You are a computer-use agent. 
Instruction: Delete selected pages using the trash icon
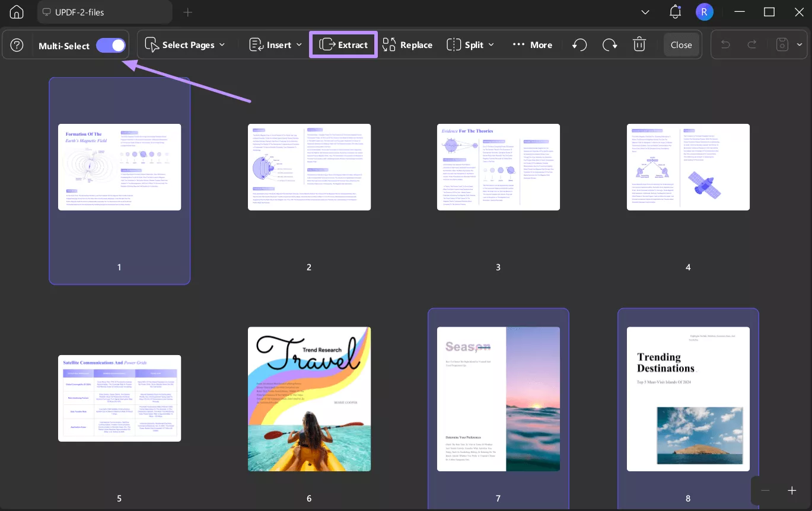[639, 44]
